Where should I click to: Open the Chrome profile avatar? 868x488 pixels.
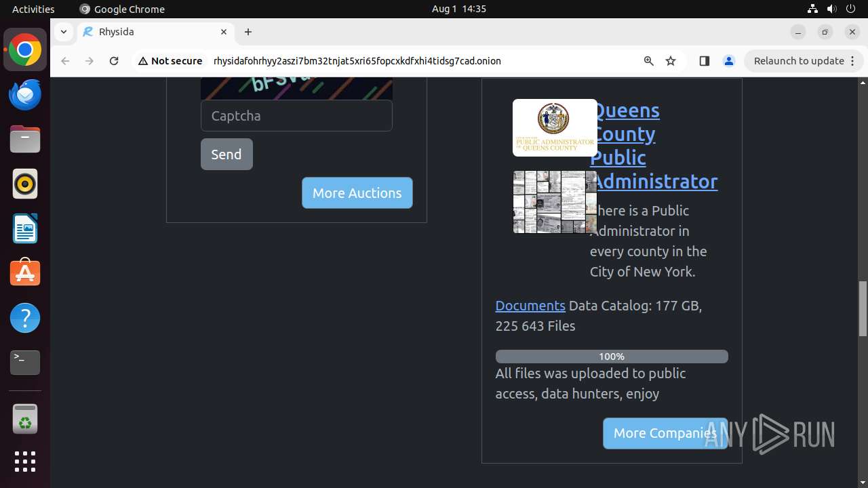pyautogui.click(x=729, y=61)
